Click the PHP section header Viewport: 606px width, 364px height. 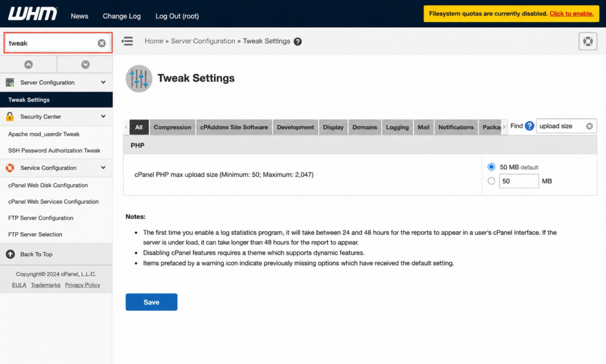pos(360,145)
